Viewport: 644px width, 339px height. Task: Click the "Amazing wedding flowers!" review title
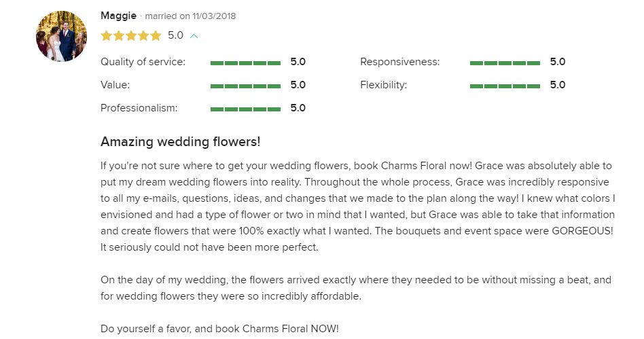tap(180, 142)
